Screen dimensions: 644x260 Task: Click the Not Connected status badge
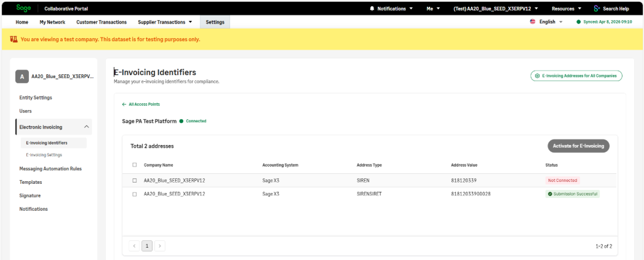coord(562,180)
